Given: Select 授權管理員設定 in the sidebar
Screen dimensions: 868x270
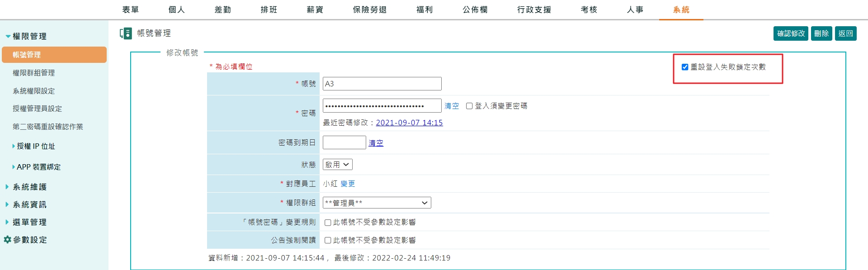Looking at the screenshot, I should tap(38, 109).
